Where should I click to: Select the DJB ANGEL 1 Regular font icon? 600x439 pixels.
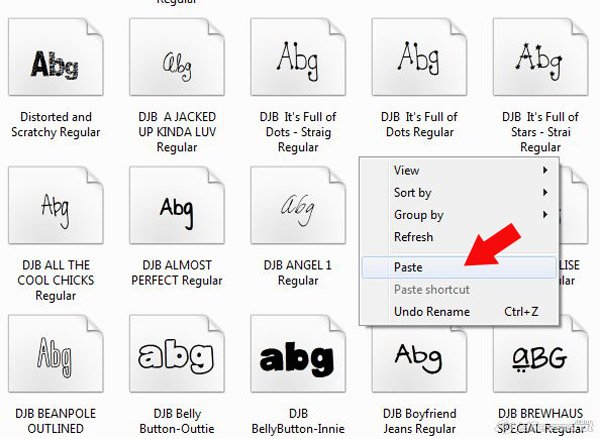[298, 205]
